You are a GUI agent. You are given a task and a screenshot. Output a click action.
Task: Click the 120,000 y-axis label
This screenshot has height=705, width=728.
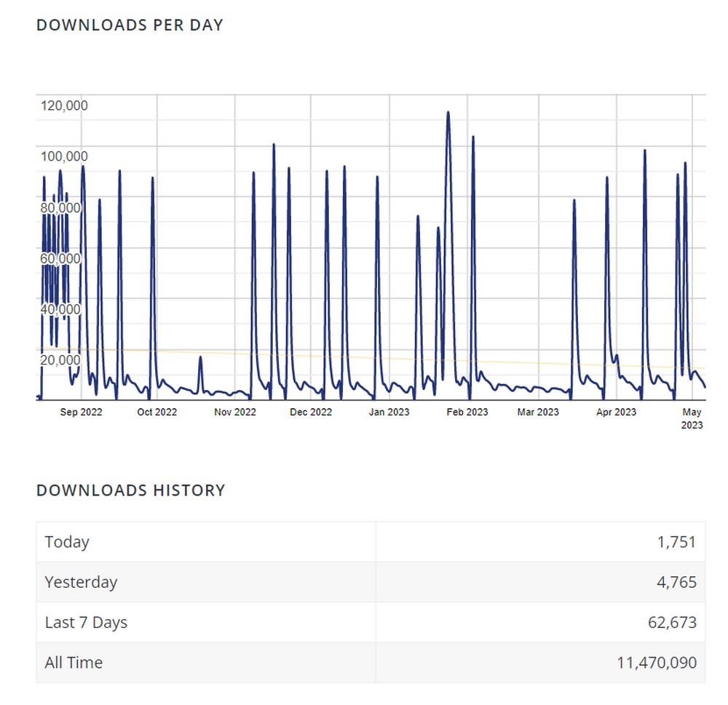64,105
